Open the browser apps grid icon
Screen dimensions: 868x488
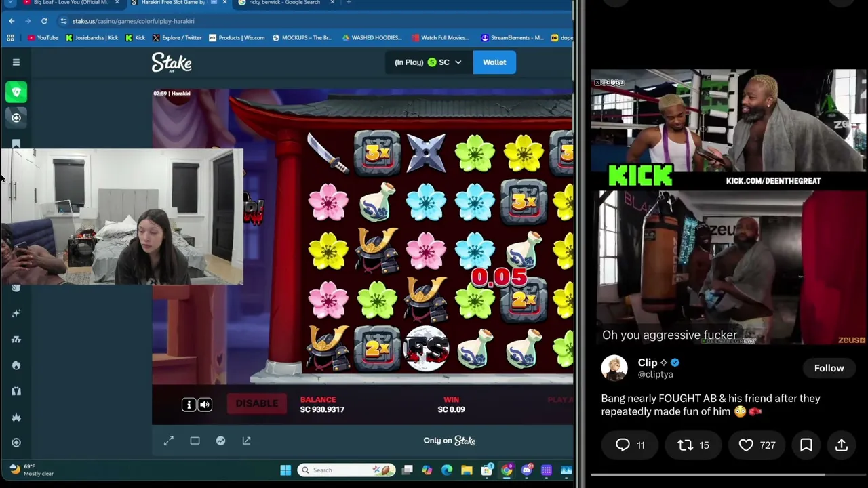(x=10, y=38)
